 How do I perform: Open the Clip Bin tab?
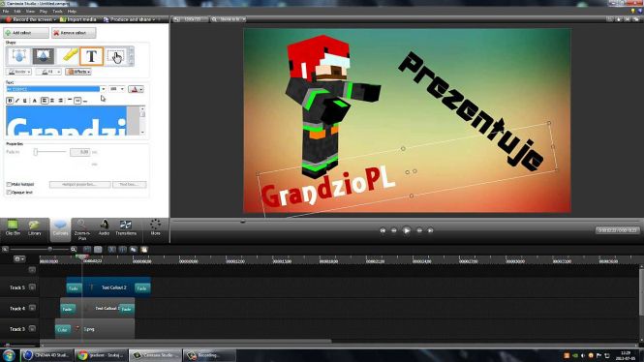13,227
